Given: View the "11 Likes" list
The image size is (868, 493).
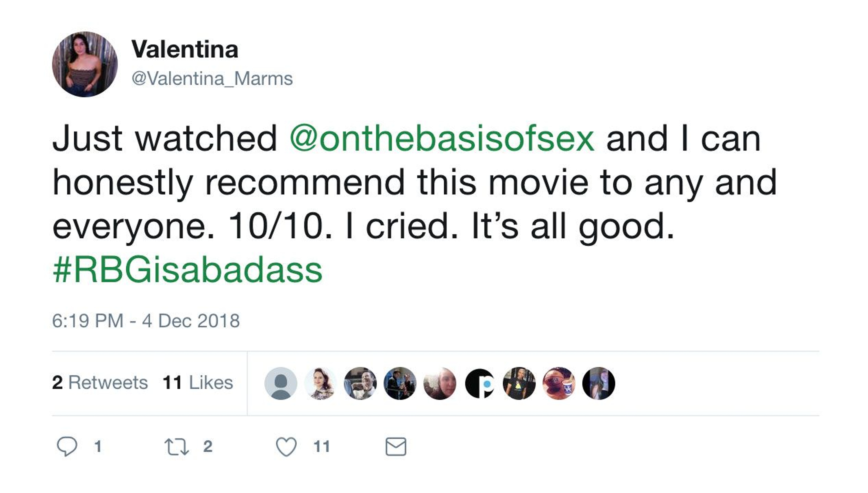Looking at the screenshot, I should tap(198, 383).
